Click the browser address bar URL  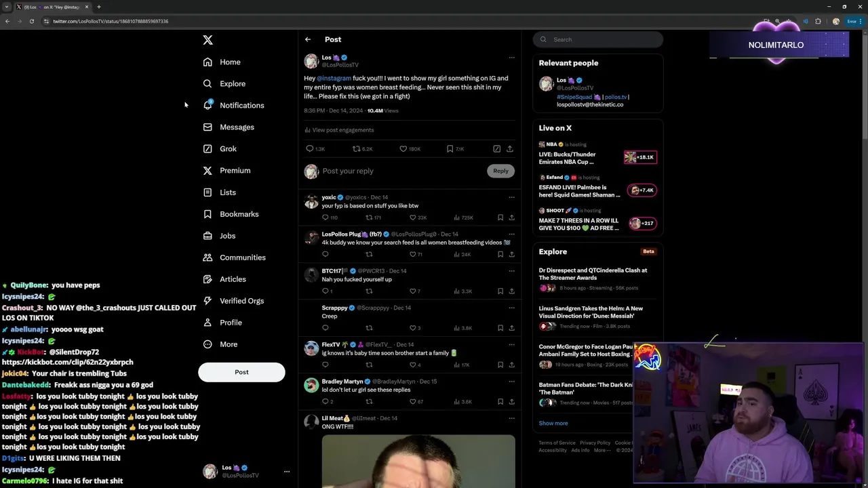coord(111,21)
